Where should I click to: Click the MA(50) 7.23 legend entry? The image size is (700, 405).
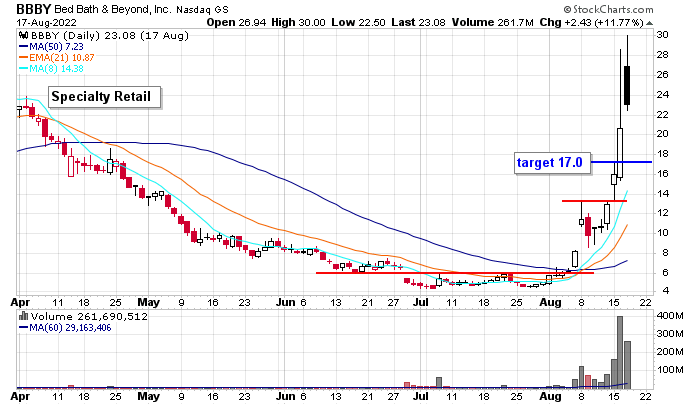click(x=51, y=46)
